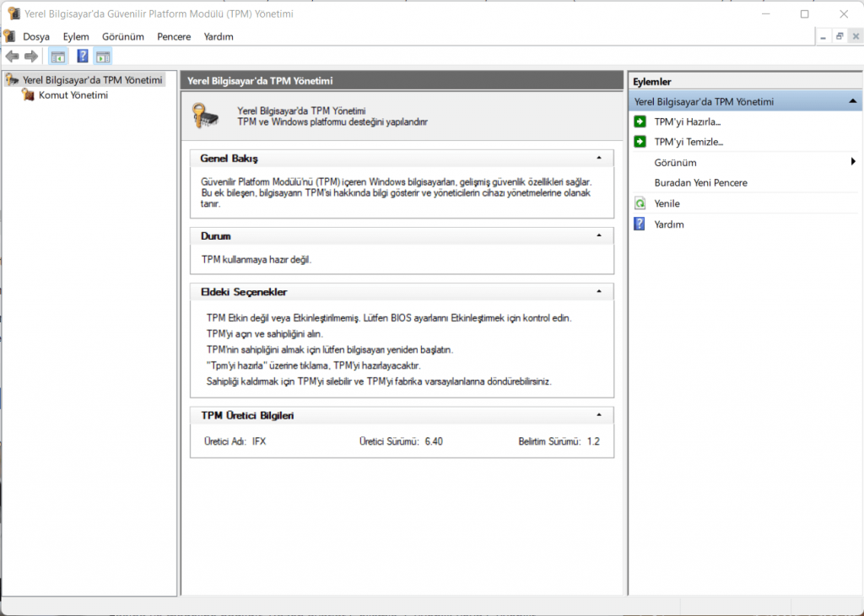This screenshot has width=864, height=616.
Task: Select Komut Yönetimi in the tree
Action: pyautogui.click(x=73, y=95)
